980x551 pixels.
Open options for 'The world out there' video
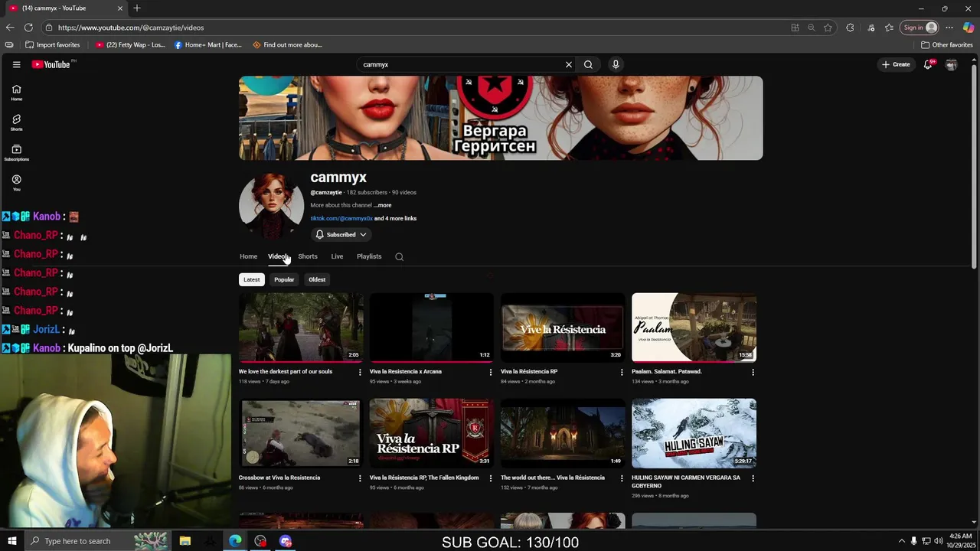pos(622,478)
